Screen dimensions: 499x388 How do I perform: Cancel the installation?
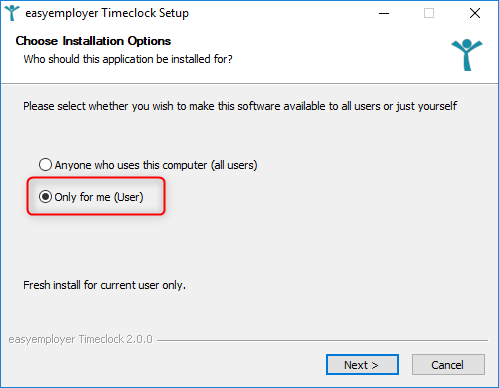tap(448, 365)
